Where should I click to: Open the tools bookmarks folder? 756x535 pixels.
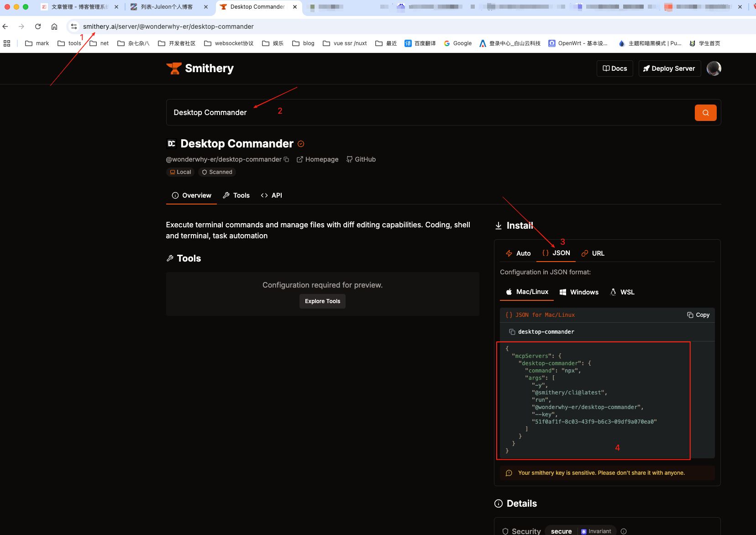(x=69, y=43)
